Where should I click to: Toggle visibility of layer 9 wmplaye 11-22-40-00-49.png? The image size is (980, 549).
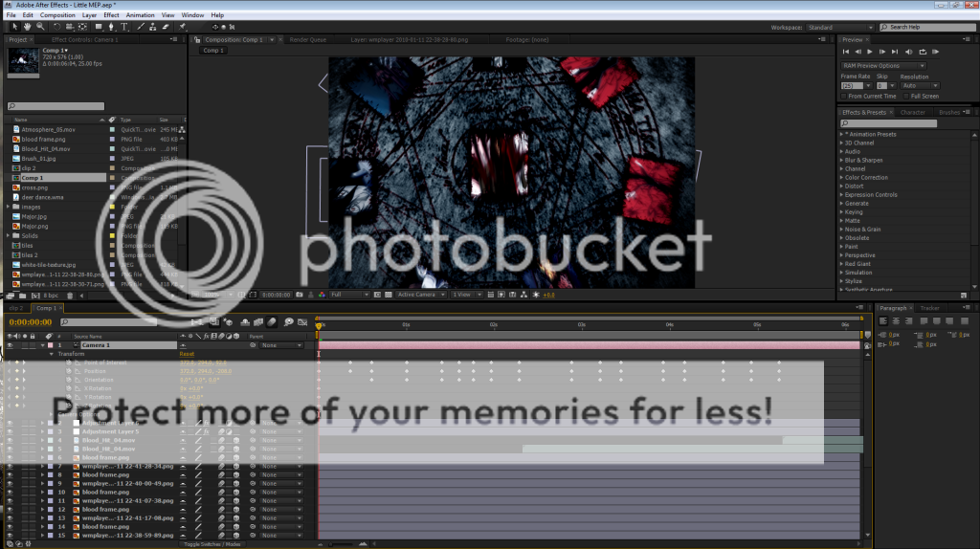pyautogui.click(x=10, y=483)
